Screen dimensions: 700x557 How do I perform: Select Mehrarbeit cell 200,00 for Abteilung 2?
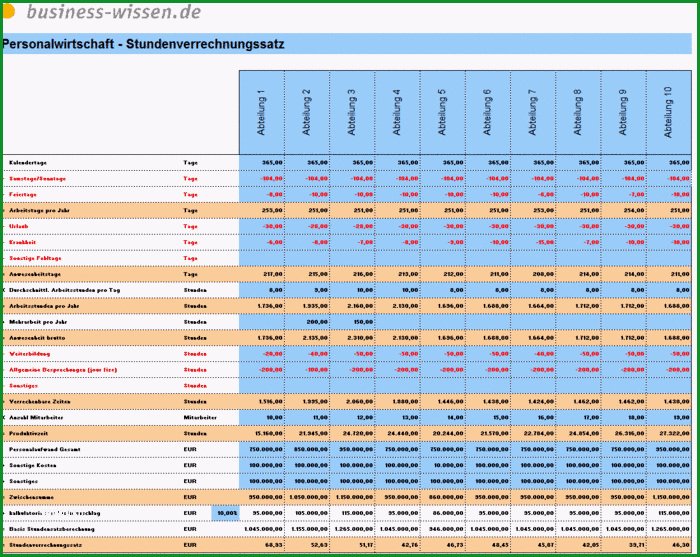coord(307,322)
